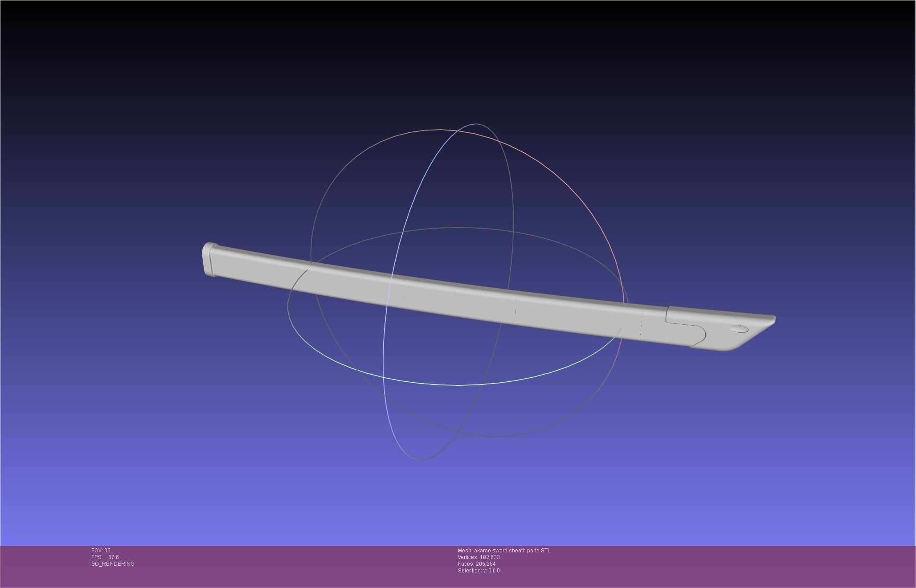Click the 'BO_RENDERING' status label
This screenshot has height=588, width=916.
[113, 564]
